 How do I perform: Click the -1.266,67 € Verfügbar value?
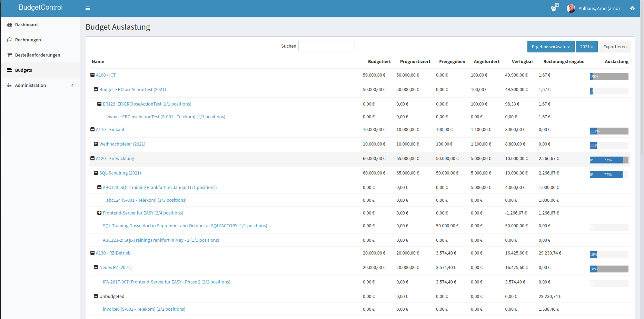coord(516,213)
